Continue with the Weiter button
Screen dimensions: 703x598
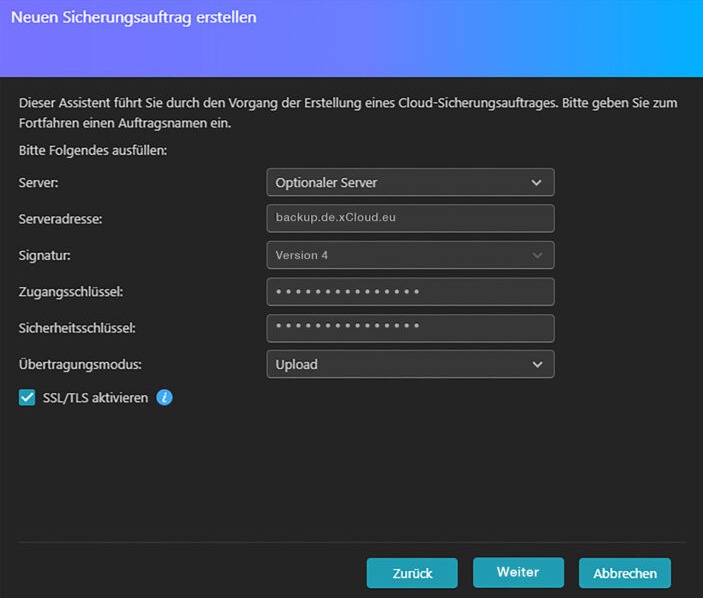pyautogui.click(x=518, y=572)
